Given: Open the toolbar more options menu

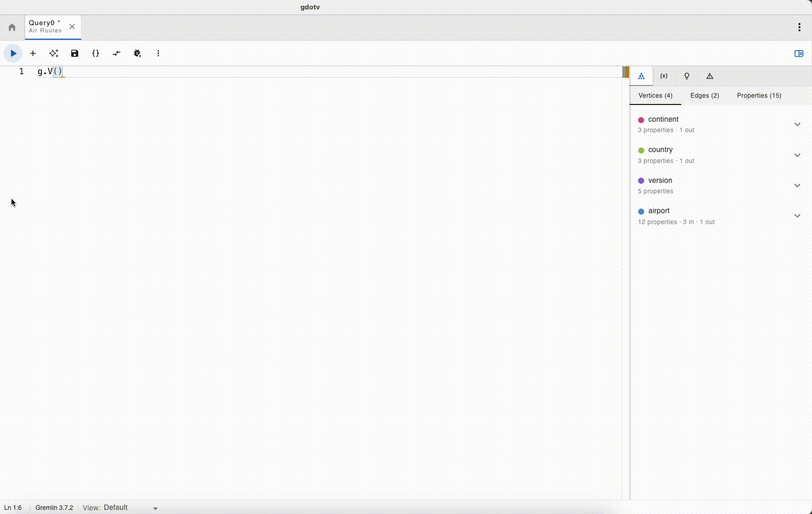Looking at the screenshot, I should click(x=158, y=53).
